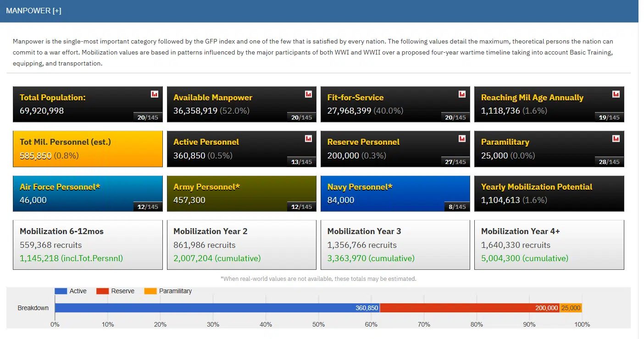The image size is (644, 339).
Task: Open the Navy Personnel card
Action: [395, 193]
